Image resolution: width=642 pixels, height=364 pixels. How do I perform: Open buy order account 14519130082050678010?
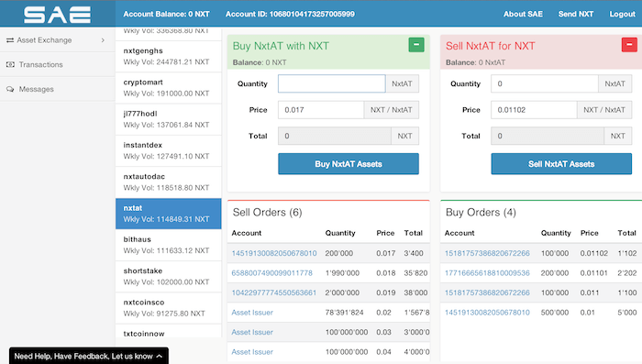tap(487, 313)
